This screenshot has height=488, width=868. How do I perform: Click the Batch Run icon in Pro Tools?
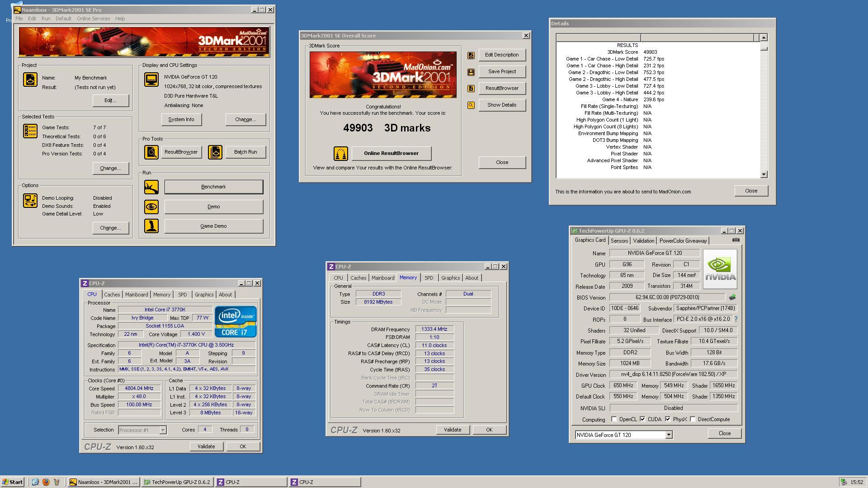pyautogui.click(x=215, y=152)
